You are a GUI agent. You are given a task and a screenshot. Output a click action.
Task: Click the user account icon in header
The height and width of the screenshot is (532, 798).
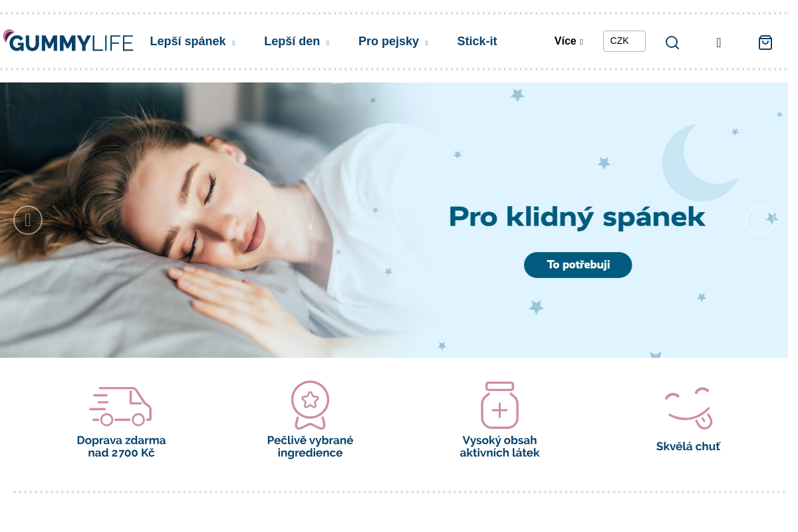719,43
